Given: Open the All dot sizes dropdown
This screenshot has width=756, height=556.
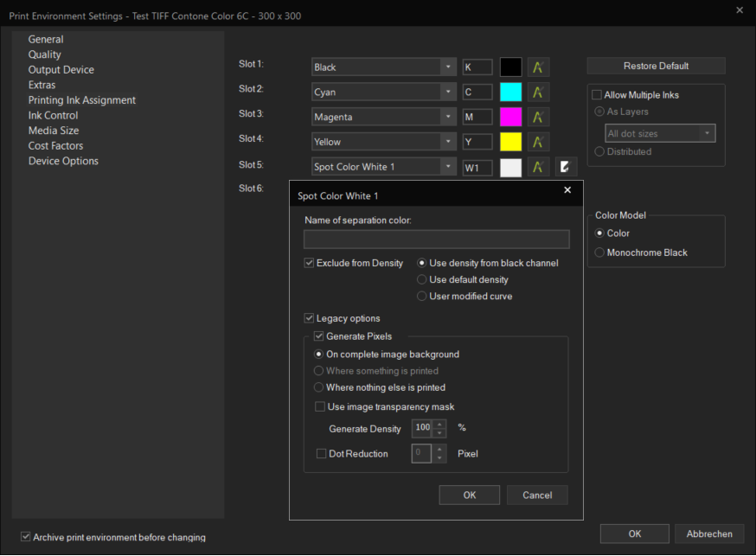Looking at the screenshot, I should click(x=708, y=133).
